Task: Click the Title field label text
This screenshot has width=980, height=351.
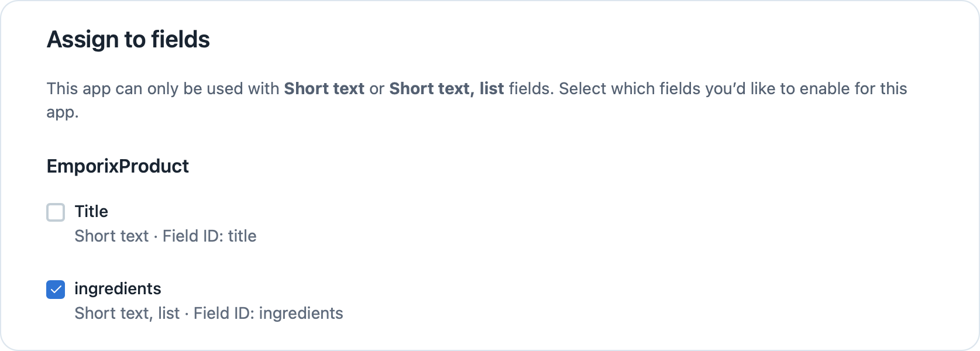Action: point(91,211)
